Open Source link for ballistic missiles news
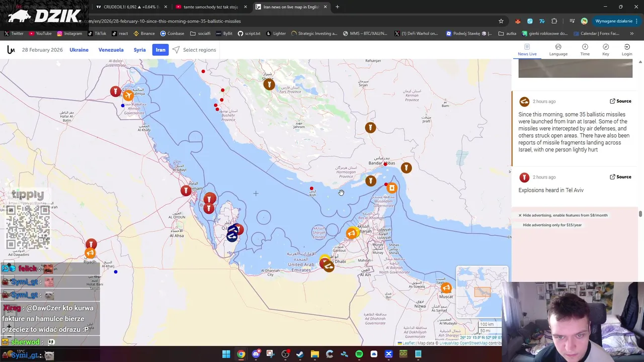The image size is (644, 362). 620,101
